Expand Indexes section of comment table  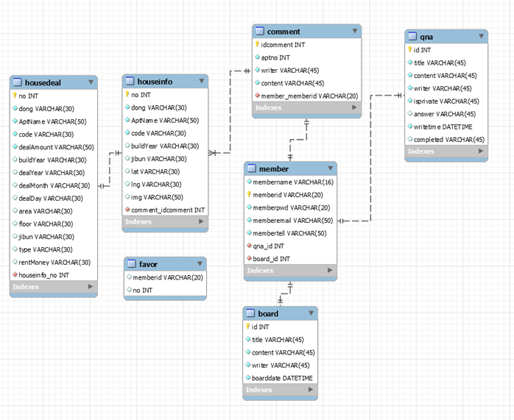pyautogui.click(x=354, y=107)
